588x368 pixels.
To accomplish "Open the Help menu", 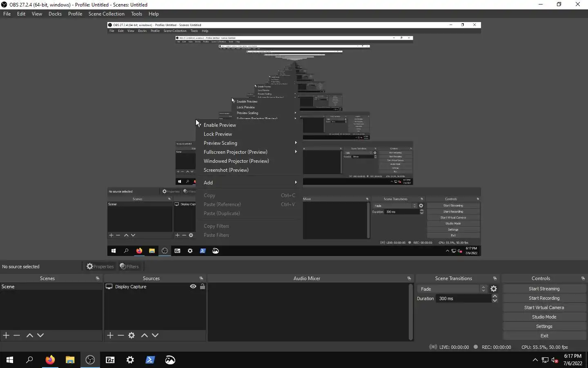I will 154,14.
